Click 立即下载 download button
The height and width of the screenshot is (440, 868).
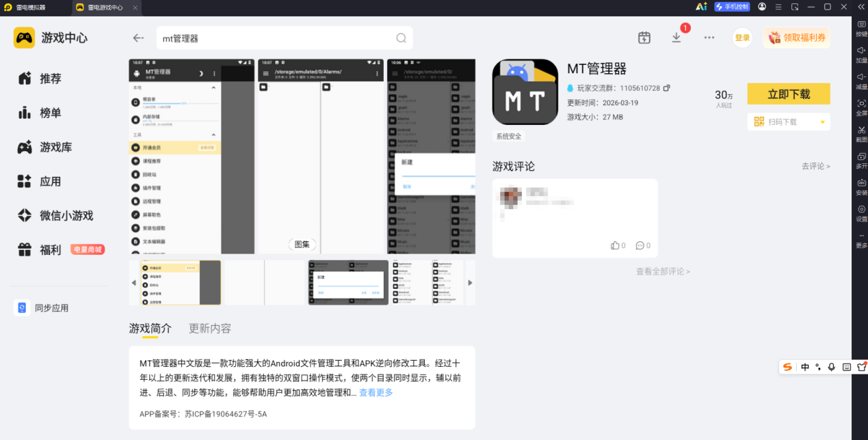tap(789, 94)
